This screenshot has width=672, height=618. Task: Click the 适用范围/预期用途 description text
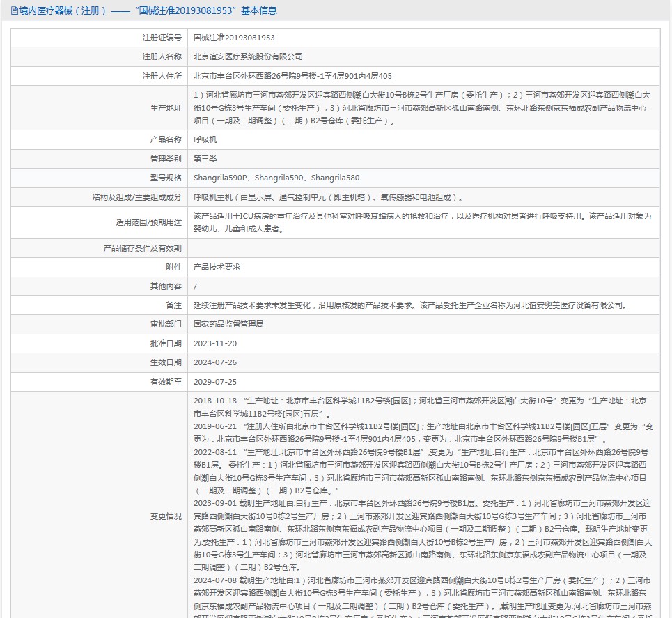tap(422, 222)
